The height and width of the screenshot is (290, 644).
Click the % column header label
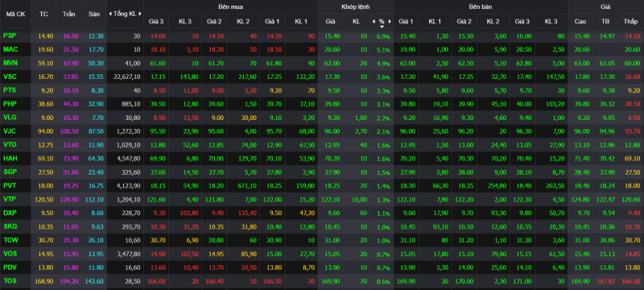tap(382, 22)
